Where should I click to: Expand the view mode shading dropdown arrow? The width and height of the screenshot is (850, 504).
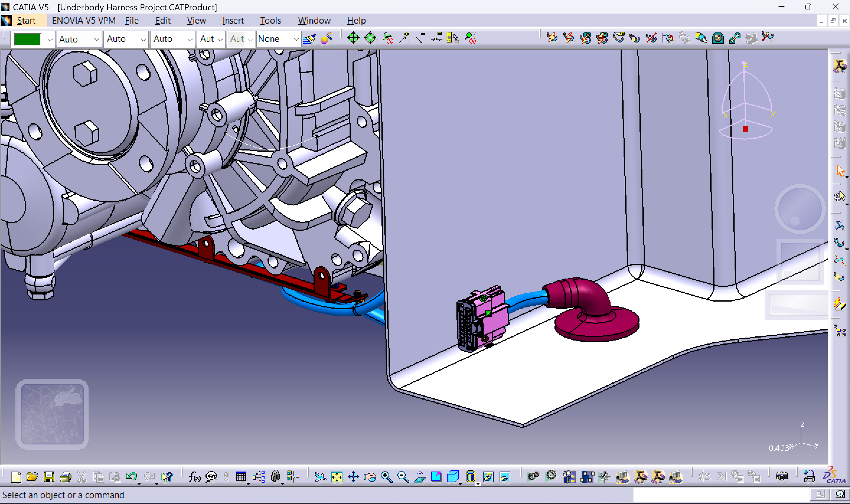pos(478,484)
